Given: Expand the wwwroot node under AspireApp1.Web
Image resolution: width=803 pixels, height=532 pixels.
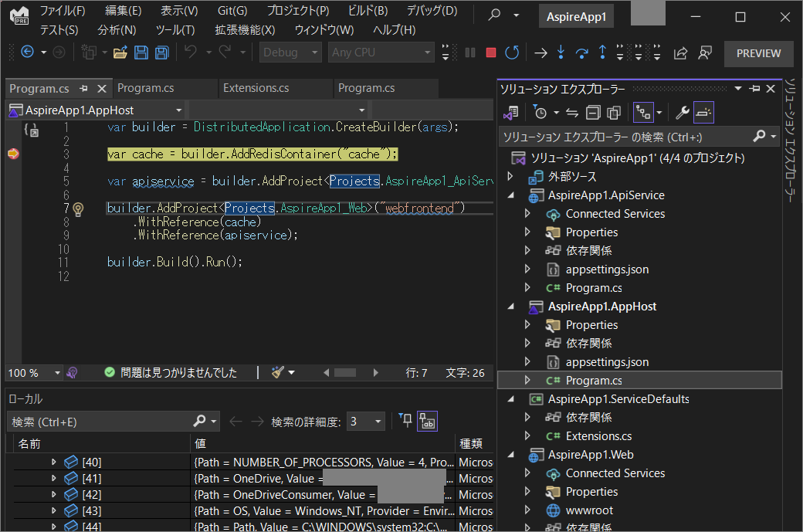Looking at the screenshot, I should click(527, 510).
